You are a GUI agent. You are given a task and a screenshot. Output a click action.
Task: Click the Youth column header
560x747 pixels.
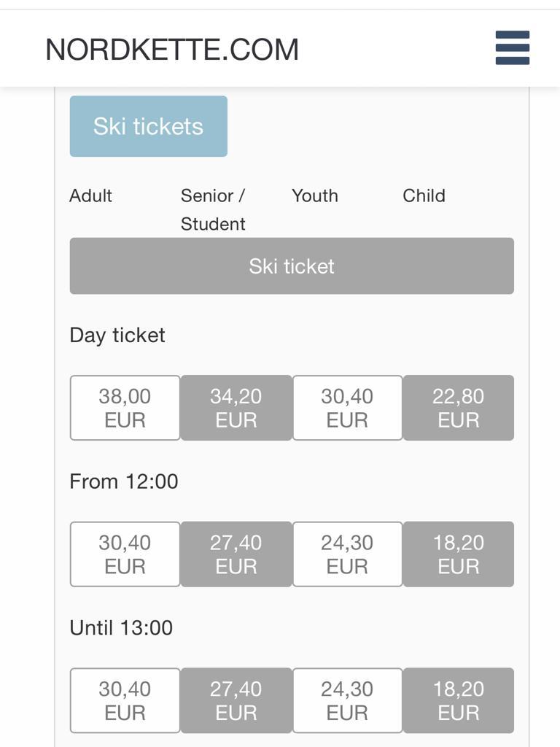(315, 196)
